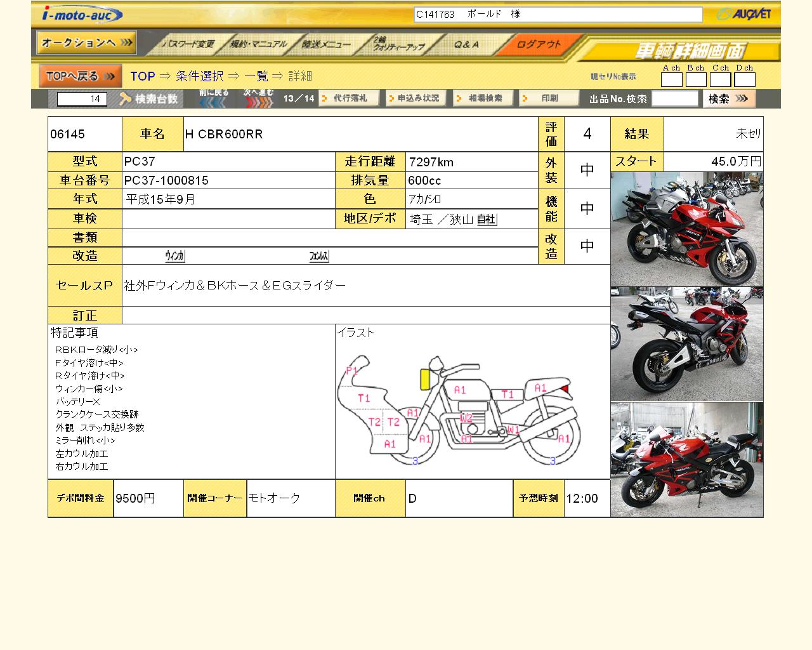Click the user name field C141763 ボールド
The image size is (812, 650).
(x=558, y=14)
